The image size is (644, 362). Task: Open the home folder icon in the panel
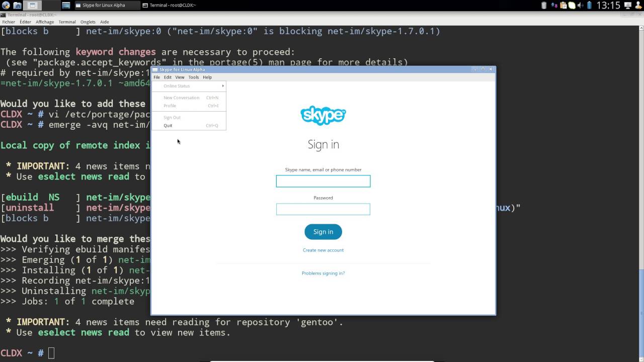(x=17, y=6)
